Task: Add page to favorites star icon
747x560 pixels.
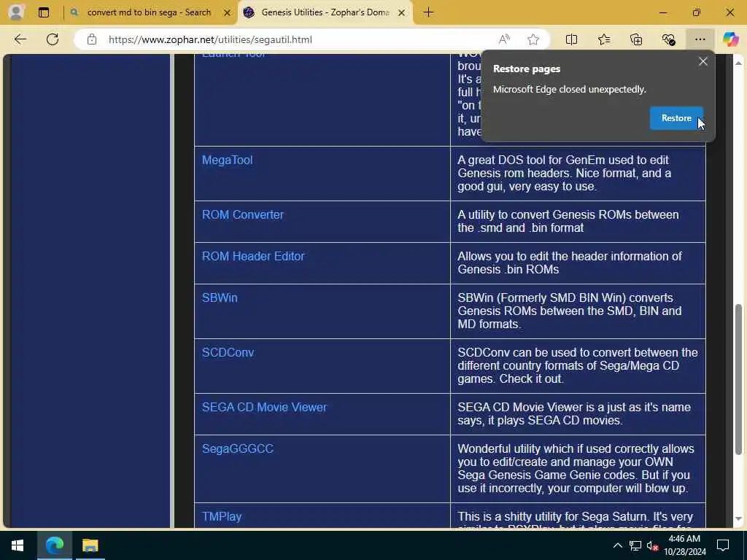Action: click(x=533, y=39)
